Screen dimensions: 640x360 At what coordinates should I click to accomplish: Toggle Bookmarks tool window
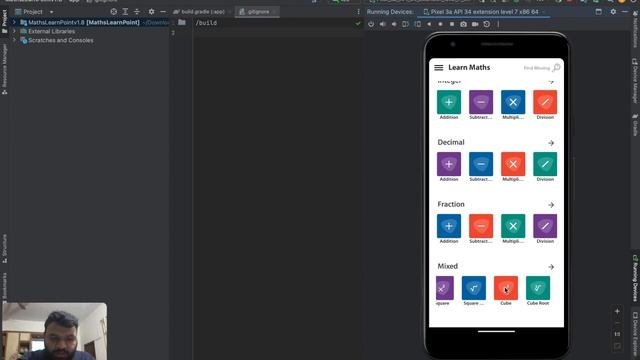4,288
